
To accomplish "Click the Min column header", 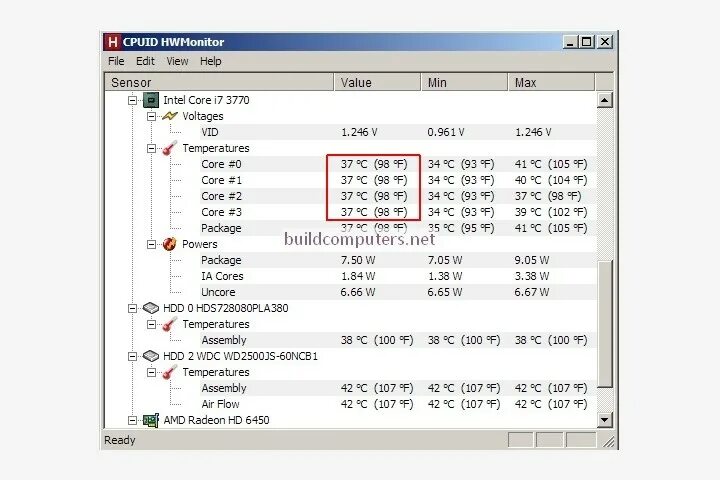I will click(x=464, y=82).
